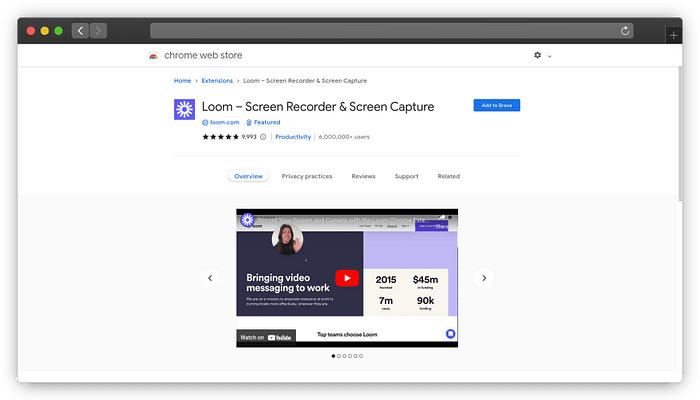Viewport: 700px width, 400px height.
Task: Click Watch on YouTube button
Action: point(266,338)
